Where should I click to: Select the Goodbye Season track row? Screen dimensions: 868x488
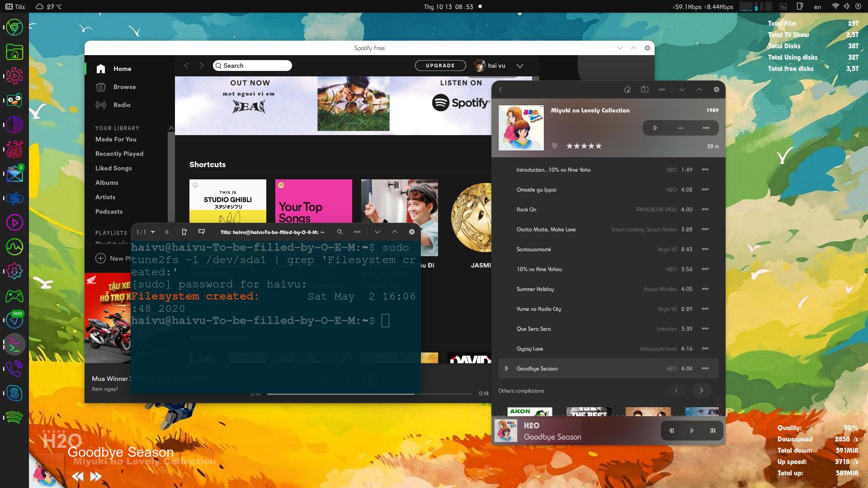608,369
